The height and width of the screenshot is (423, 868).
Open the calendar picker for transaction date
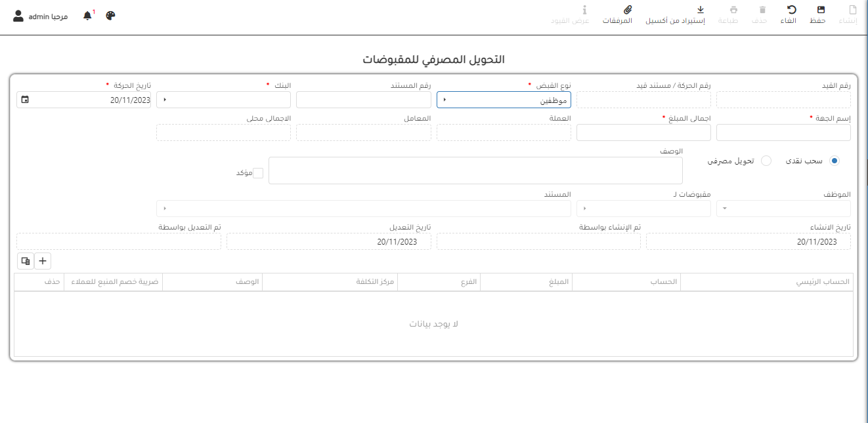click(25, 100)
